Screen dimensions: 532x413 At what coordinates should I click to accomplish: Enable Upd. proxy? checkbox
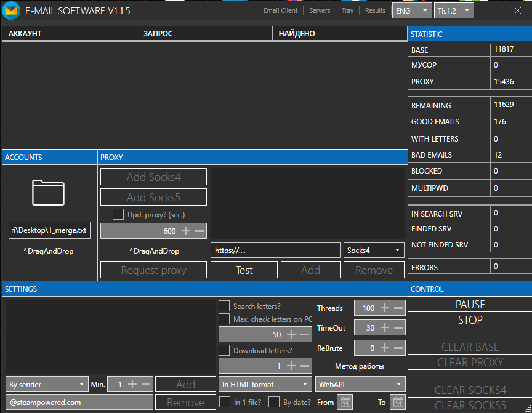pyautogui.click(x=118, y=214)
